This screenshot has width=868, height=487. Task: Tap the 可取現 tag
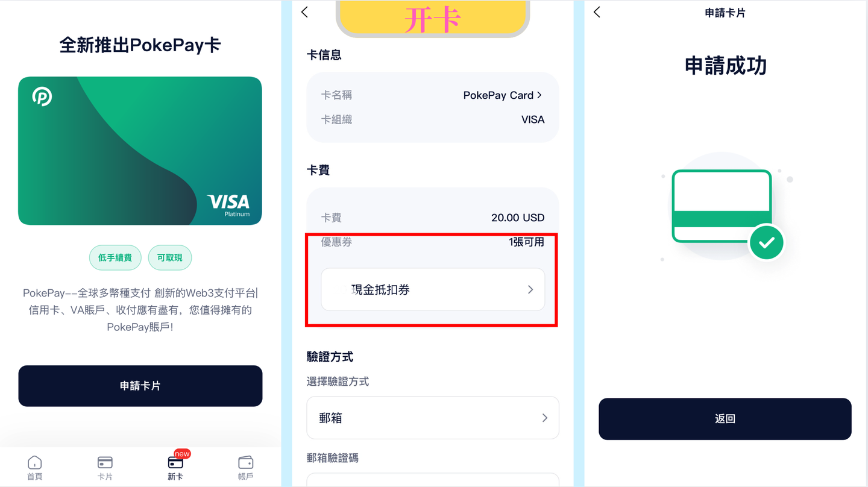(170, 257)
